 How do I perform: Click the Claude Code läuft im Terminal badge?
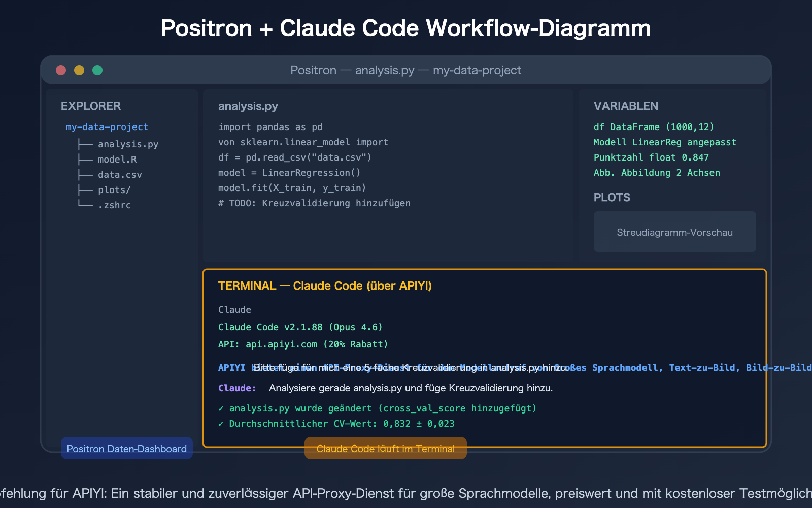(385, 449)
